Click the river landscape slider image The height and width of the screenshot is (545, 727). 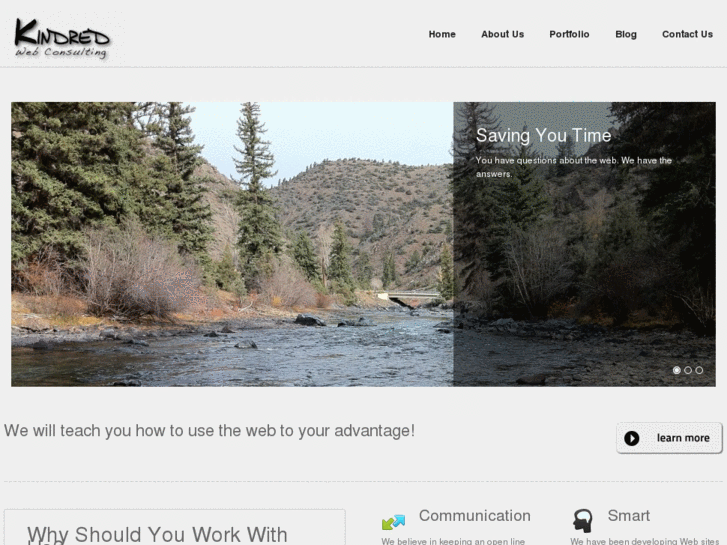tap(232, 244)
